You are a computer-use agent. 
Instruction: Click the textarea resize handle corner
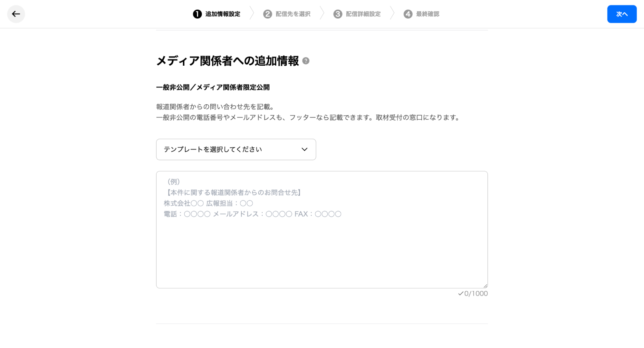tap(485, 286)
